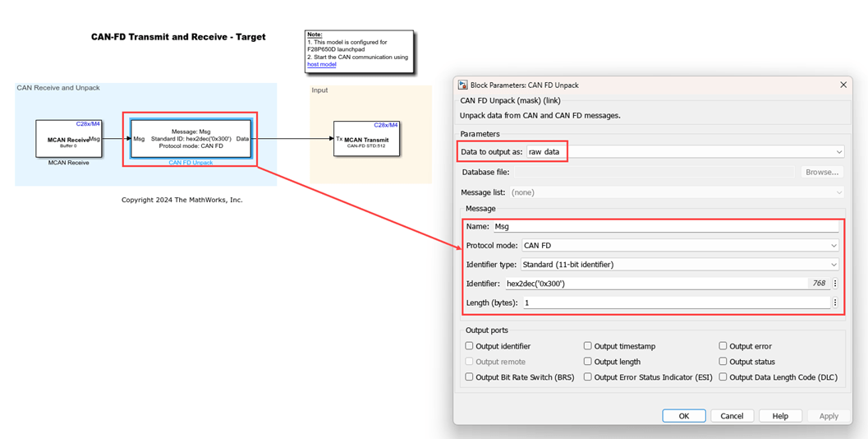
Task: Close the Block Parameters dialog
Action: [843, 85]
